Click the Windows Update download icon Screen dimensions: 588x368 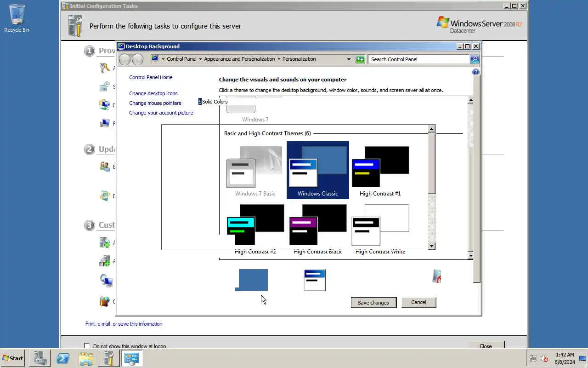tap(105, 196)
